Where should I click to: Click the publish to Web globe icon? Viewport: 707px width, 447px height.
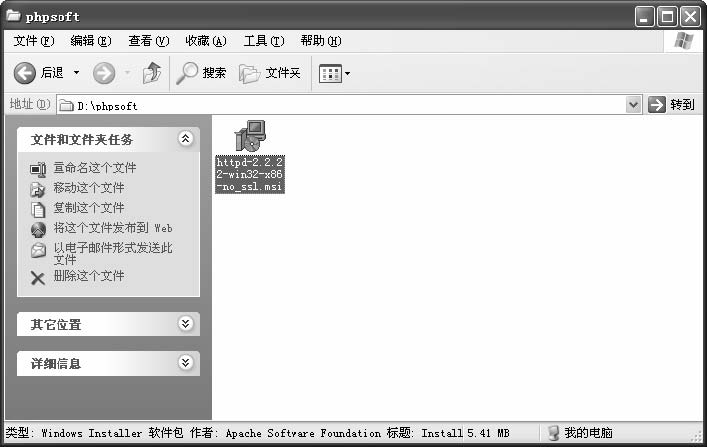pos(38,229)
